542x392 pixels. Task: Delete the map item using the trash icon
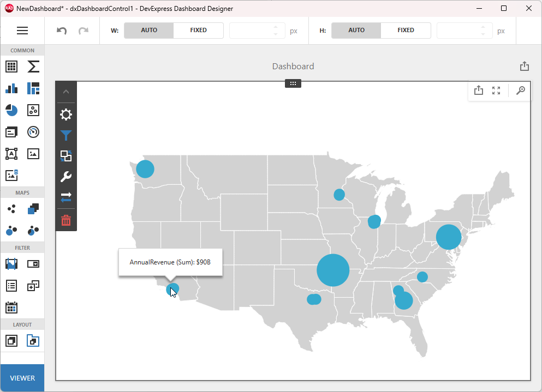tap(66, 220)
